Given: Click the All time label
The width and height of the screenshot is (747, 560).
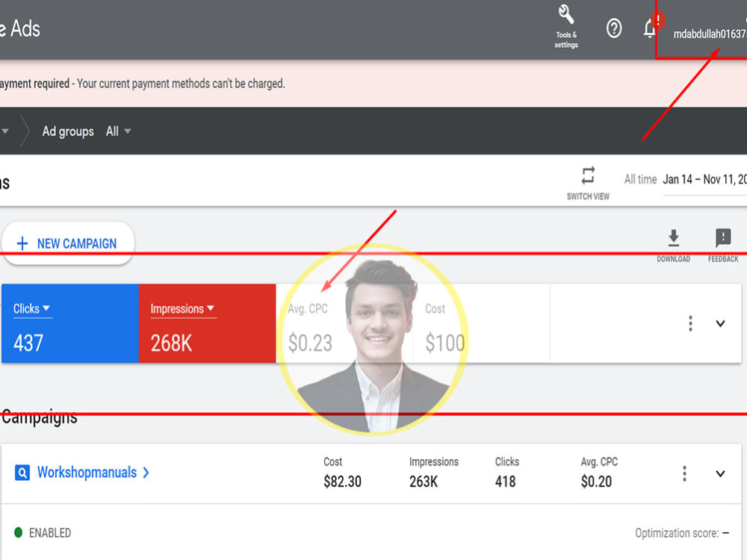Looking at the screenshot, I should 640,179.
